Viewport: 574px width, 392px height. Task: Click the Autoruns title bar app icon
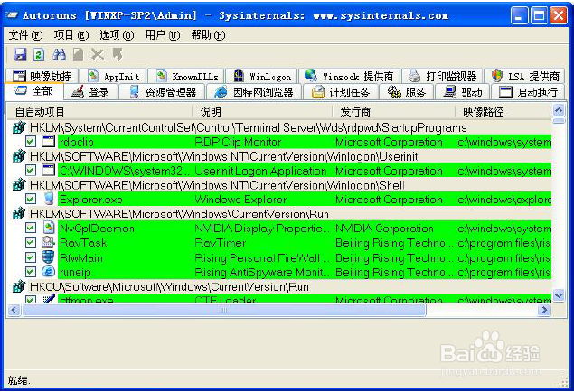(x=12, y=15)
